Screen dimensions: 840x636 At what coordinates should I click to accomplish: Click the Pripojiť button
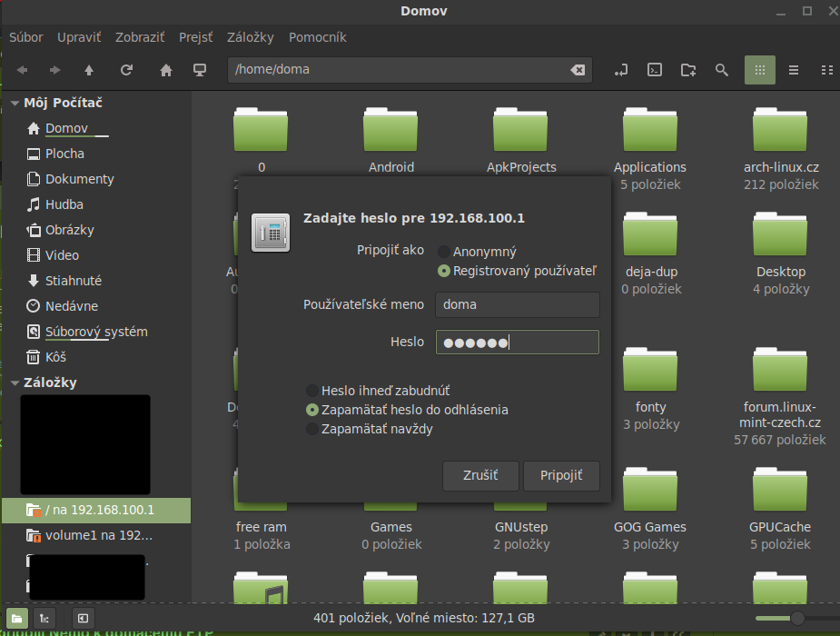561,475
